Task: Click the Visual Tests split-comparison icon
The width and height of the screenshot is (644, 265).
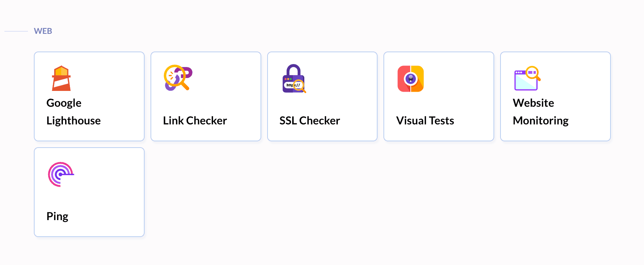Action: point(410,79)
